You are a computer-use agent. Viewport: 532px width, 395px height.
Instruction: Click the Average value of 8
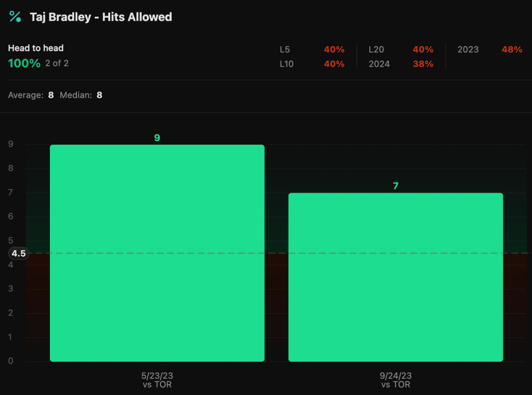click(51, 95)
